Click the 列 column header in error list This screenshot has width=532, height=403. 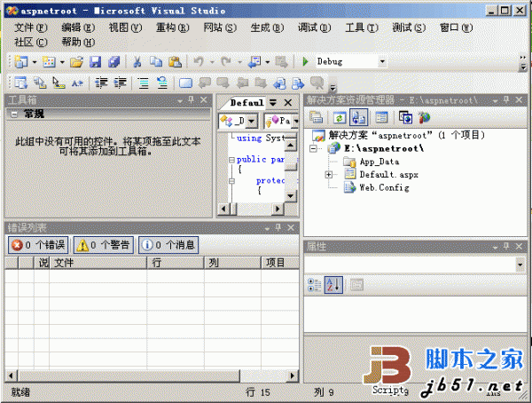coord(232,263)
